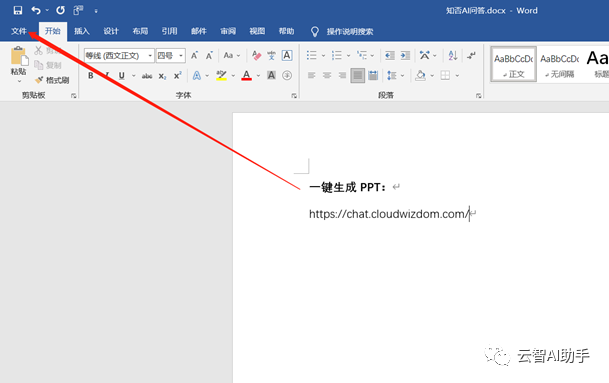The width and height of the screenshot is (609, 383).
Task: Toggle strikethrough formatting abc
Action: pyautogui.click(x=147, y=76)
